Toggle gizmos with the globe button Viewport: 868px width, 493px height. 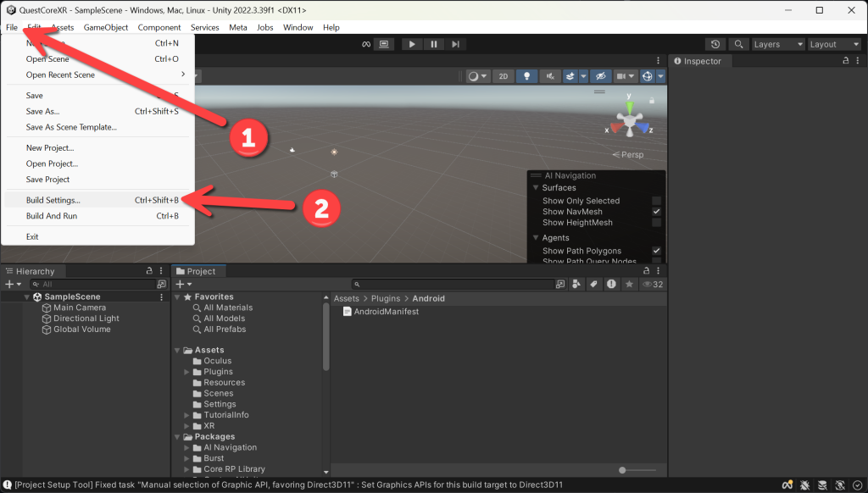click(x=647, y=76)
